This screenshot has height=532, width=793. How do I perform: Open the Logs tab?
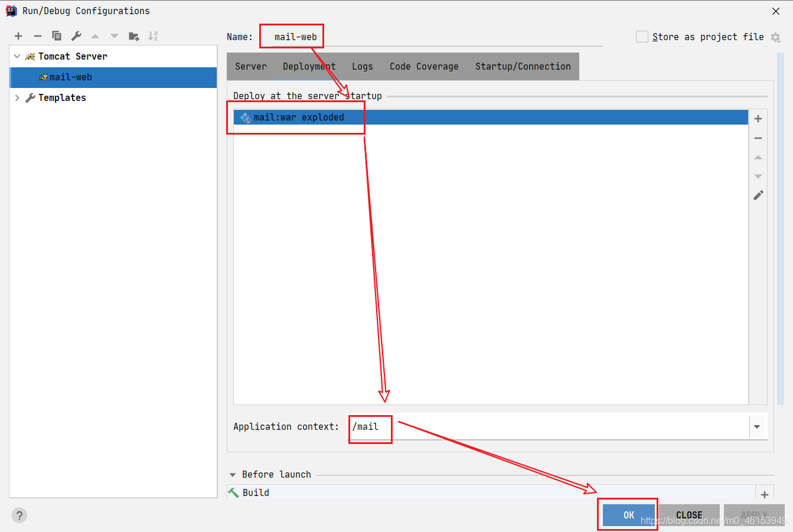pos(363,66)
